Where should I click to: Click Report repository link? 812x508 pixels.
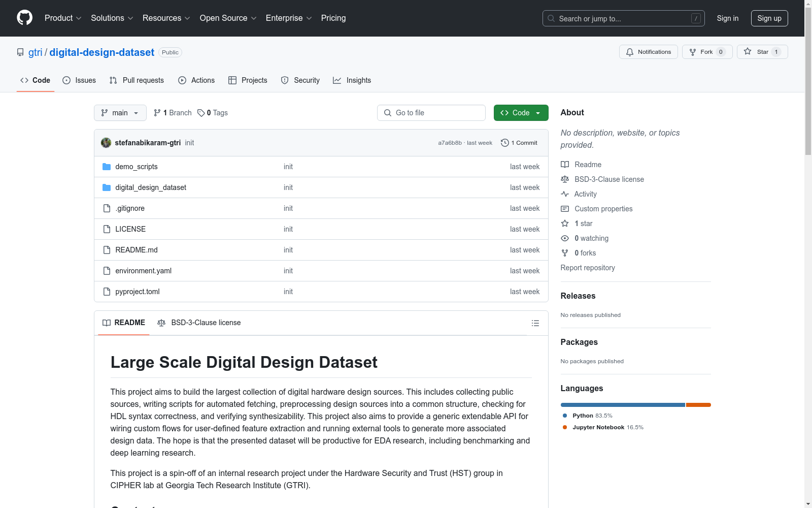(x=588, y=268)
